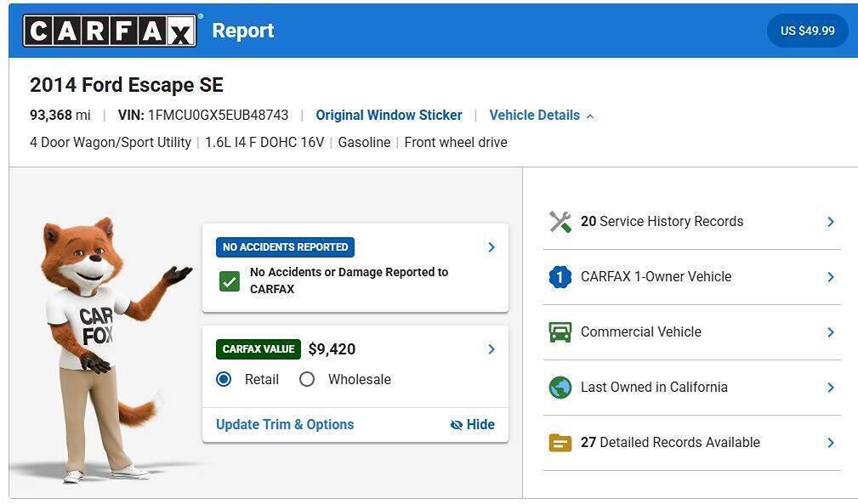Click the blue 1-Owner badge icon
The image size is (858, 504).
click(x=560, y=276)
